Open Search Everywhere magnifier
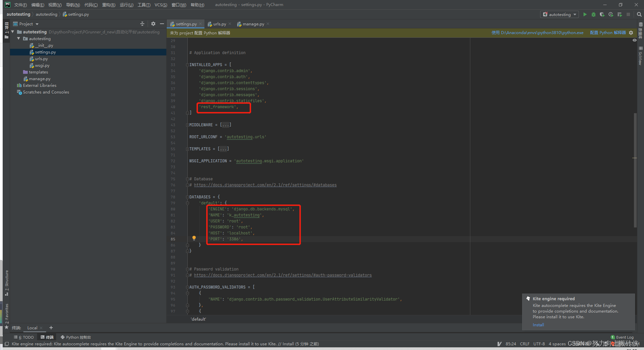This screenshot has width=644, height=350. [x=639, y=14]
